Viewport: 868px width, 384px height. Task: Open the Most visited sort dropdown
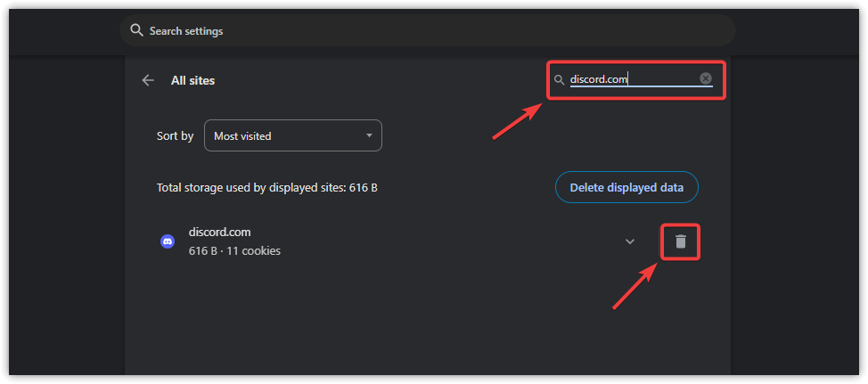tap(292, 136)
